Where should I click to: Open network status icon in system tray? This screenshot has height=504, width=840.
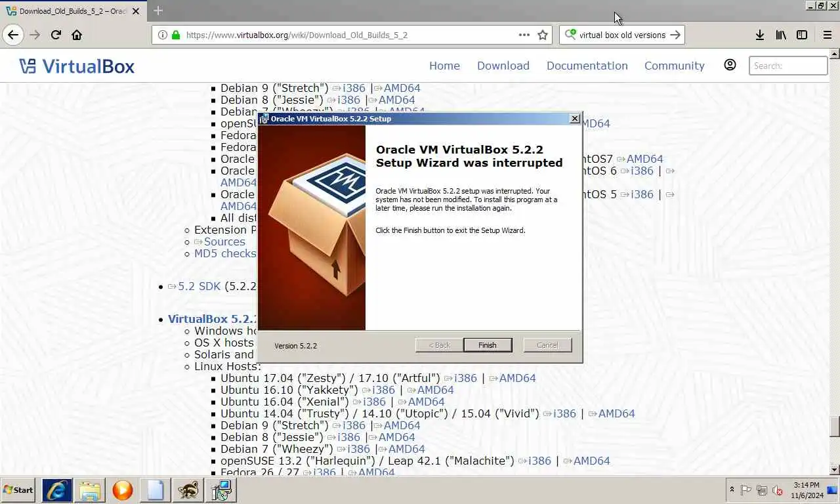(762, 490)
